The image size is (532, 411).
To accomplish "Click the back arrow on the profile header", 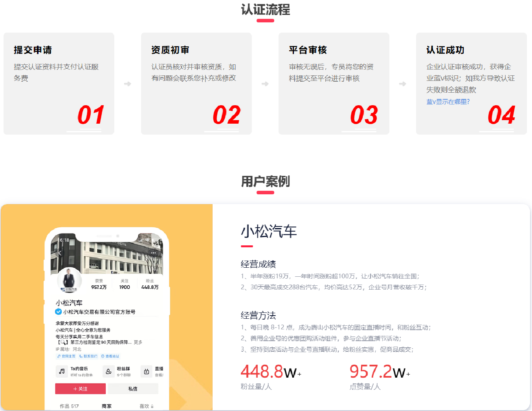I will click(60, 253).
